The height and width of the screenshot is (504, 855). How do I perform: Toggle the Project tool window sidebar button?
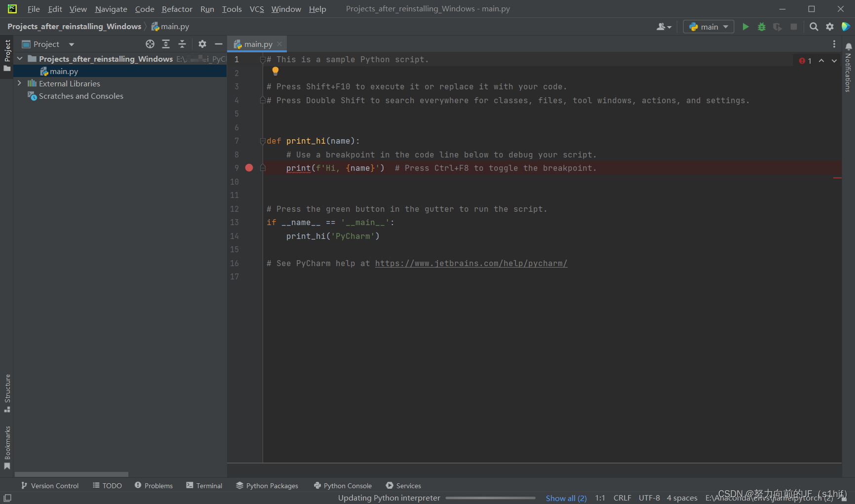click(7, 54)
